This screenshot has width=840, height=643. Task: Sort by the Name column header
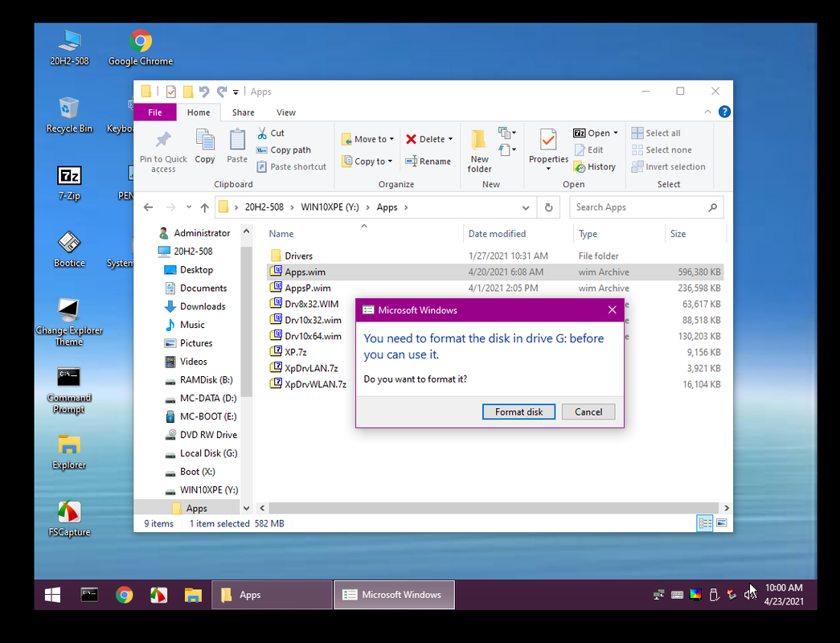364,234
